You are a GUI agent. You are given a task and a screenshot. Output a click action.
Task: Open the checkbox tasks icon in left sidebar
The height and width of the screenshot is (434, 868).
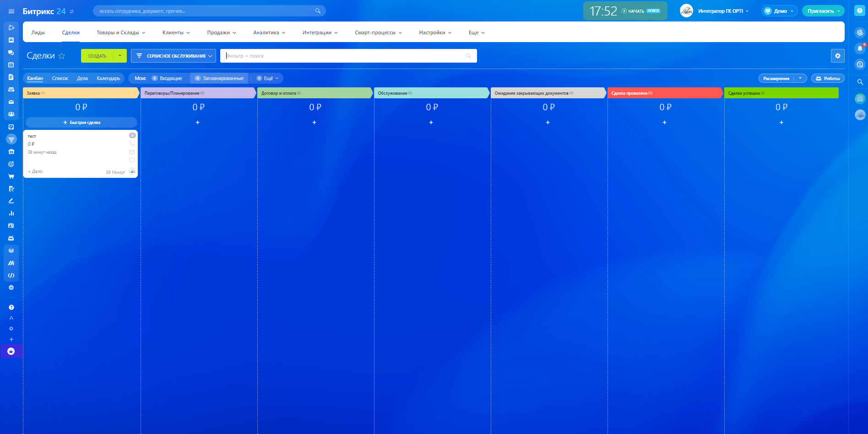(11, 127)
